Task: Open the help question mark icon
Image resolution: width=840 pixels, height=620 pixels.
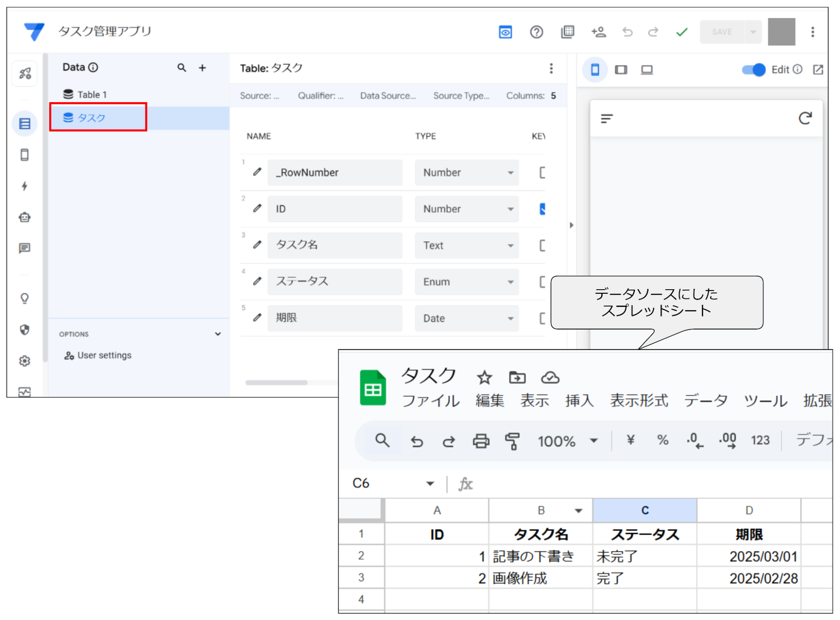Action: (x=536, y=32)
